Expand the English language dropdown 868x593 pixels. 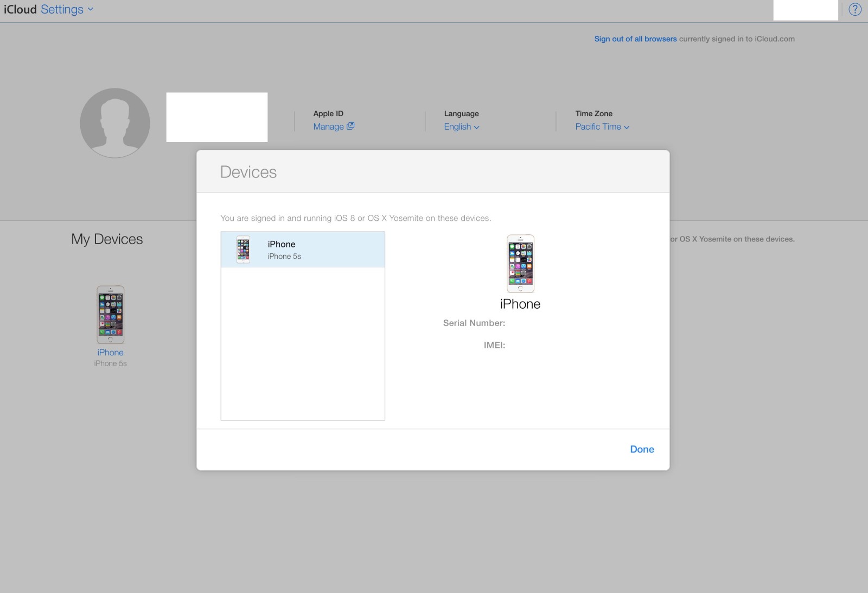[x=462, y=126]
